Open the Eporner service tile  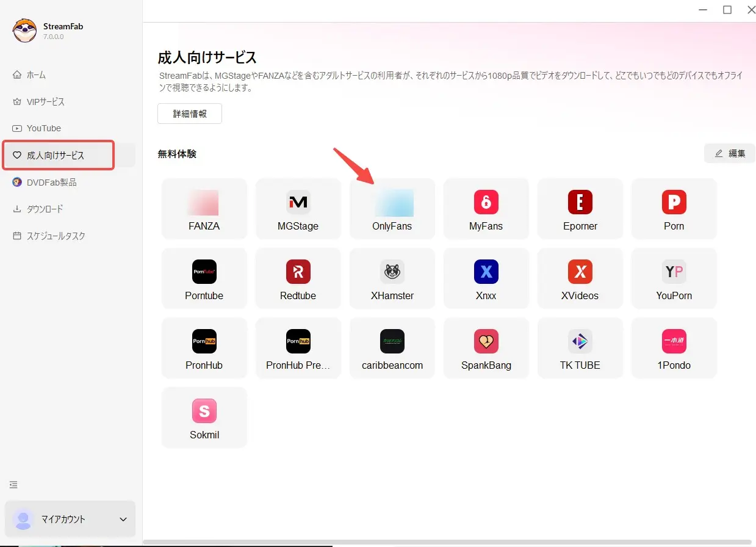click(580, 209)
